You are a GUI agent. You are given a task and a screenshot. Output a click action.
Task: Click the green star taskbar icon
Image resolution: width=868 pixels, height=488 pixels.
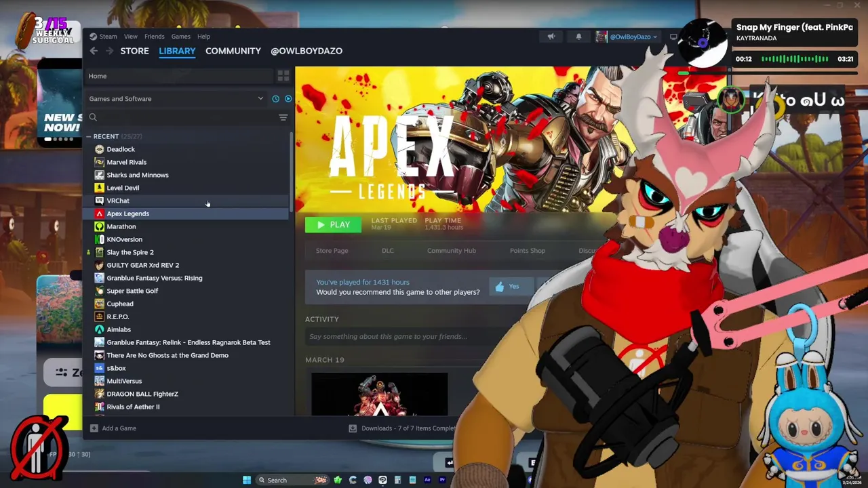pos(338,480)
